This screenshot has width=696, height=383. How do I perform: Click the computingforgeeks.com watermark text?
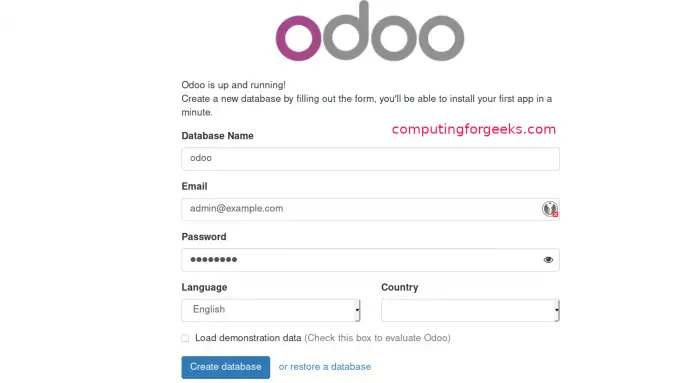click(474, 130)
